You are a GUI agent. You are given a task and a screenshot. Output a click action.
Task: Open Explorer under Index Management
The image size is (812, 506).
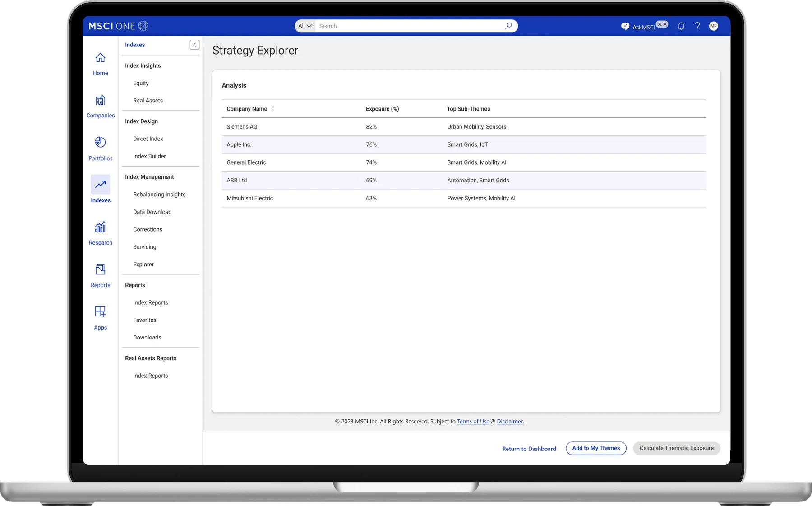(x=143, y=264)
